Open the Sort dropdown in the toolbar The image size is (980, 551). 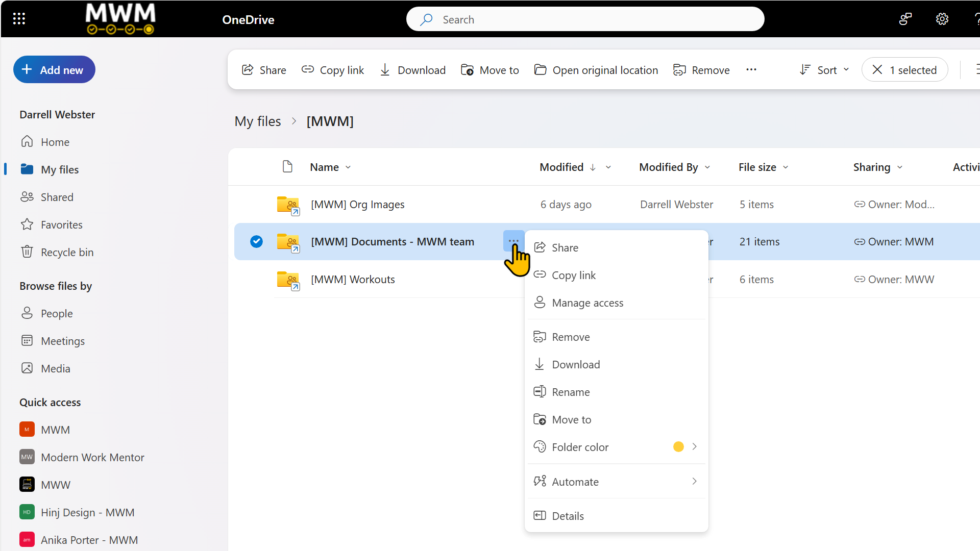coord(823,69)
